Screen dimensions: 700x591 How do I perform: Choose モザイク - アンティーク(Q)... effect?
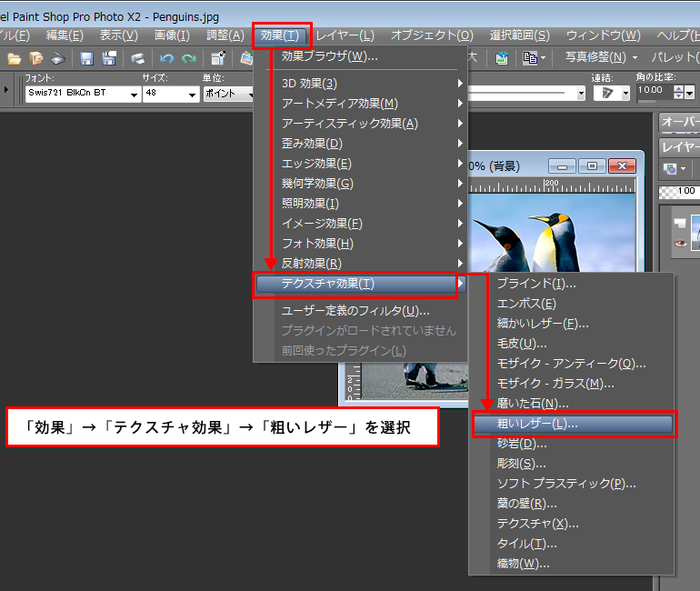coord(571,364)
